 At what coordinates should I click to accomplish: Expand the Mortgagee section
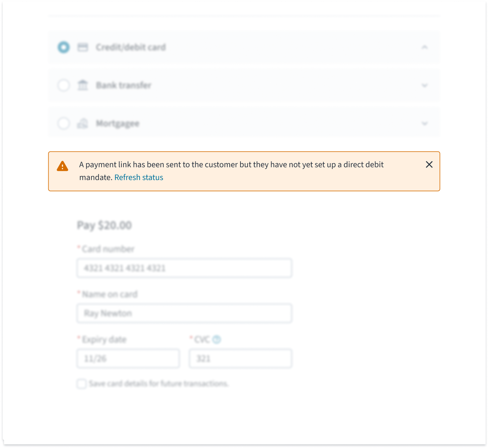click(x=425, y=123)
